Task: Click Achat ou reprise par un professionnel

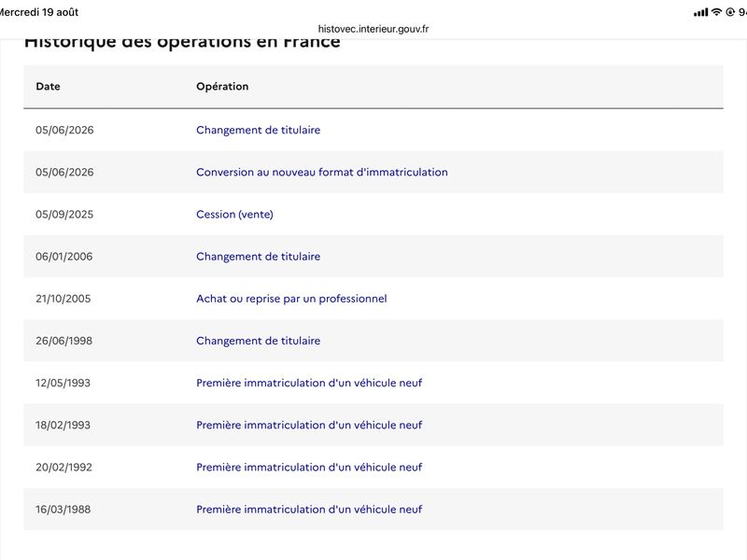Action: click(x=291, y=299)
